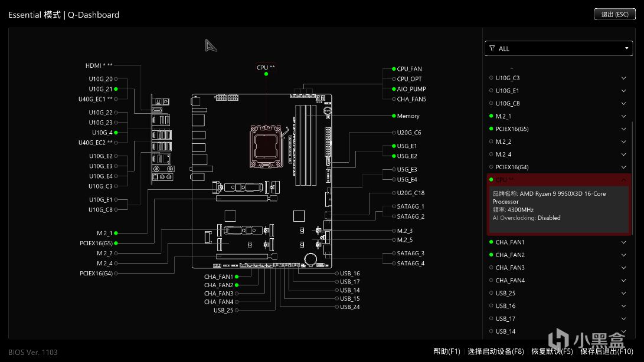Select the CPU socket on motherboard diagram
This screenshot has height=362, width=644.
[x=266, y=147]
